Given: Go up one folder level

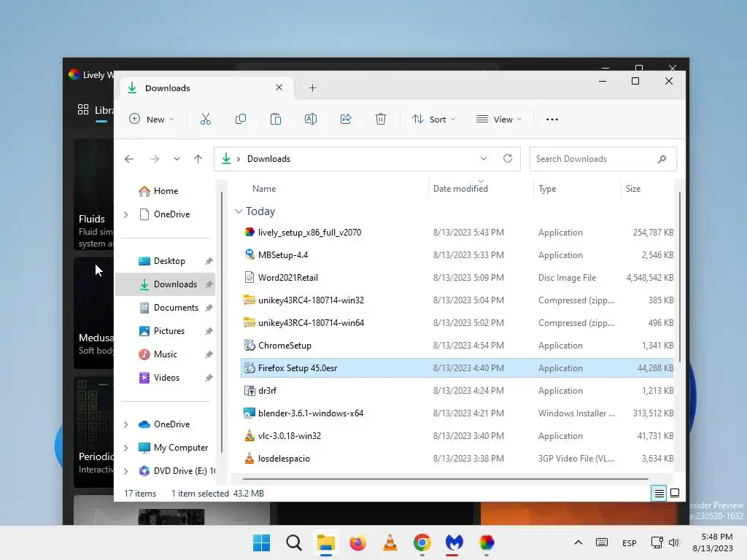Looking at the screenshot, I should 198,159.
